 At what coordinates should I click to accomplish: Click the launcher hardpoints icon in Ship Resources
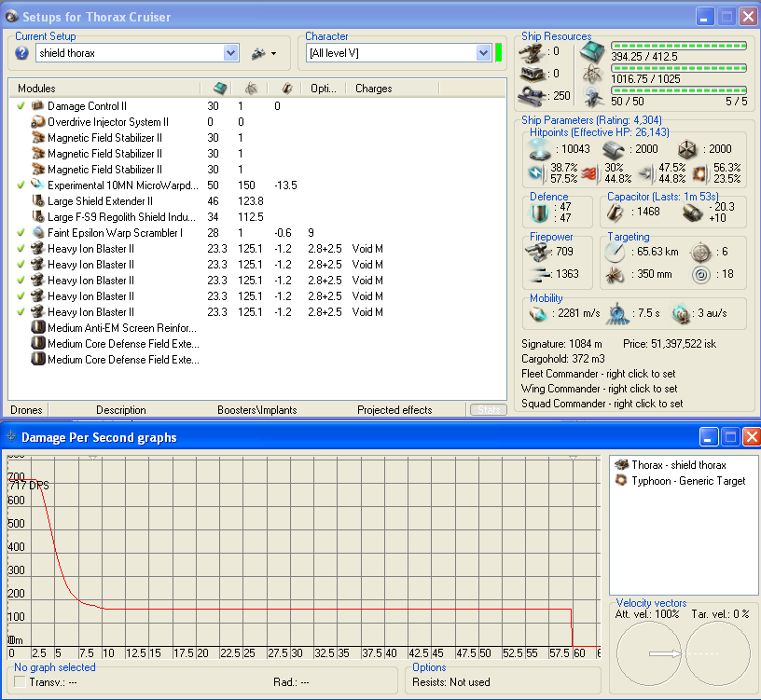tap(533, 74)
